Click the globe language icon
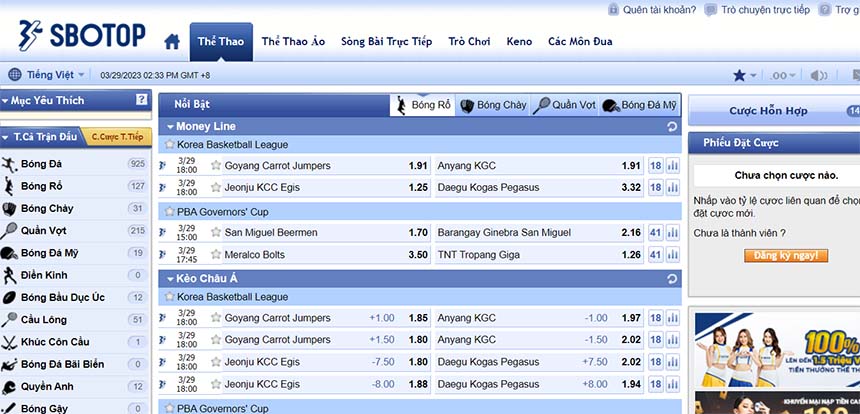The width and height of the screenshot is (860, 414). 15,75
